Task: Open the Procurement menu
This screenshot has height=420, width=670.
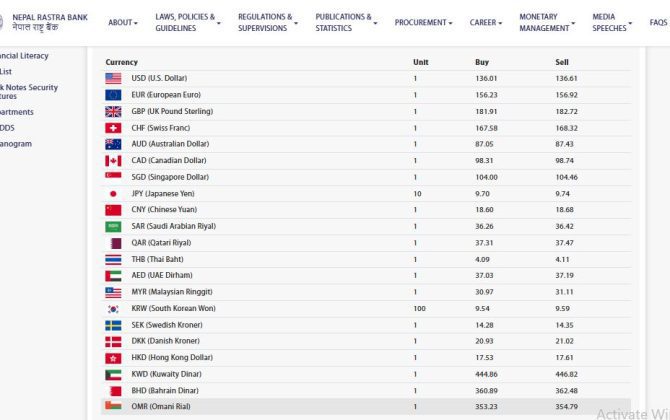Action: [423, 22]
